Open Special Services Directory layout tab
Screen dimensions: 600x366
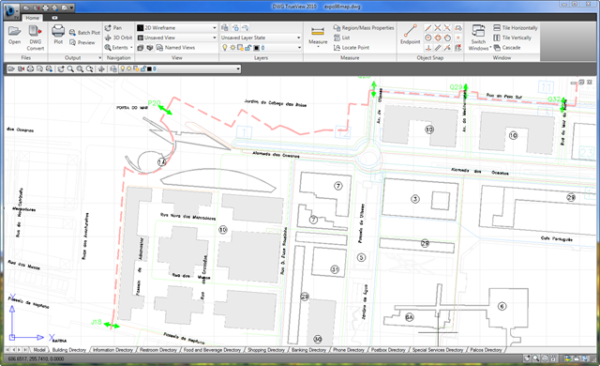coord(437,350)
